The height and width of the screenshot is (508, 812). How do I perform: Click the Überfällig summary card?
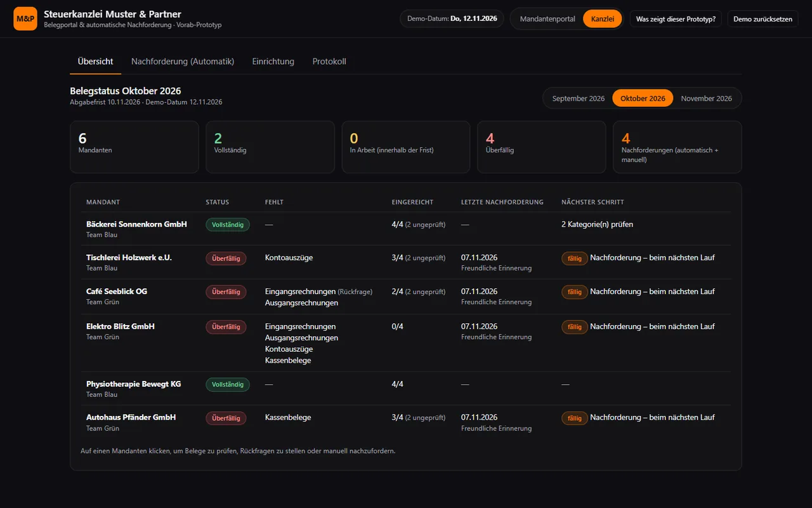(542, 147)
